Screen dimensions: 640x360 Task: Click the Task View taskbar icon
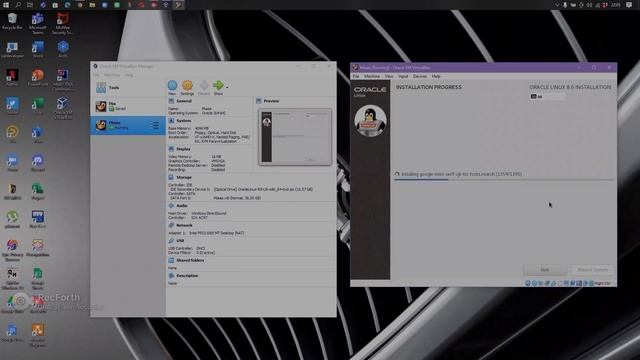(30, 5)
